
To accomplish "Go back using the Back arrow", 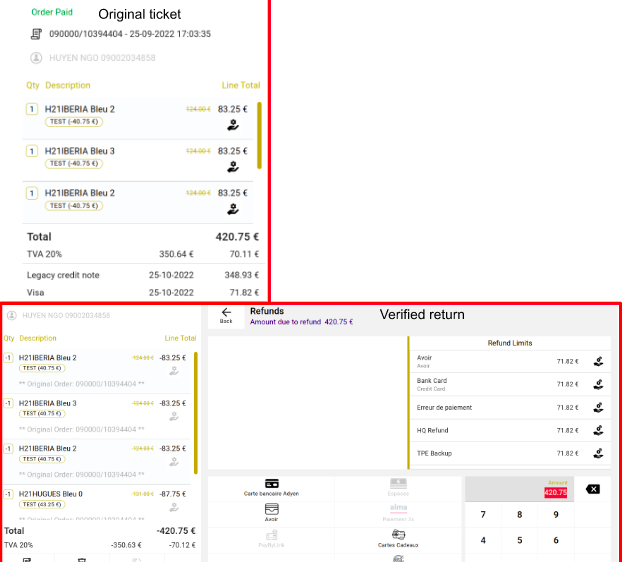I will tap(226, 315).
